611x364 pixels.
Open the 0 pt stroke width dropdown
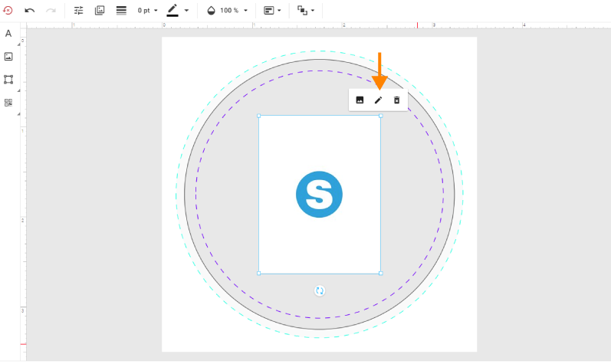tap(147, 11)
